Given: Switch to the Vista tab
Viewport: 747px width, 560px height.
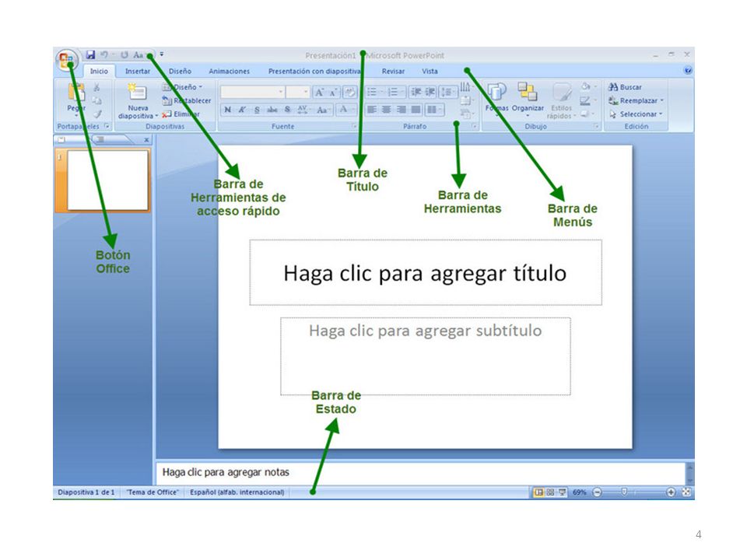Looking at the screenshot, I should [x=430, y=71].
